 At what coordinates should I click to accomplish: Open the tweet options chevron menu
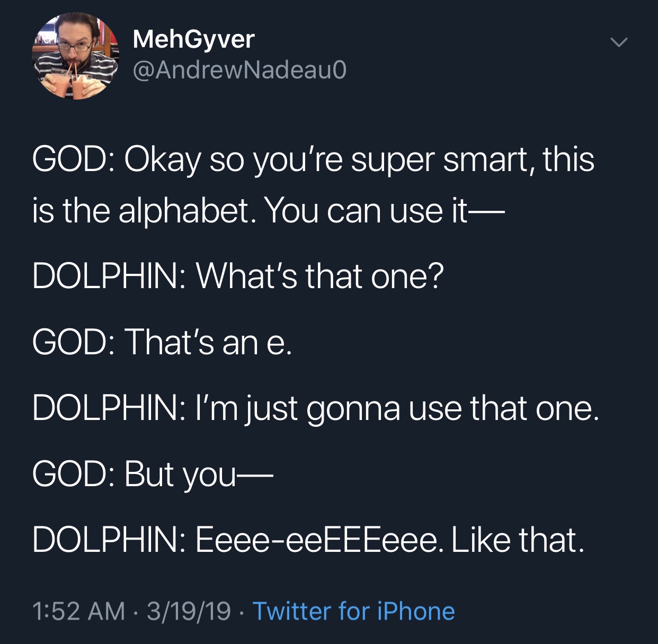(618, 41)
